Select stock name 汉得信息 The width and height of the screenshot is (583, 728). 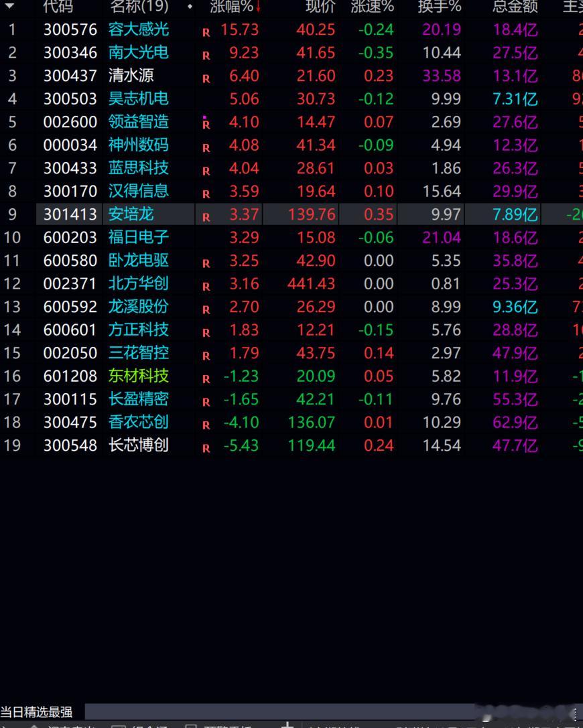pos(139,191)
